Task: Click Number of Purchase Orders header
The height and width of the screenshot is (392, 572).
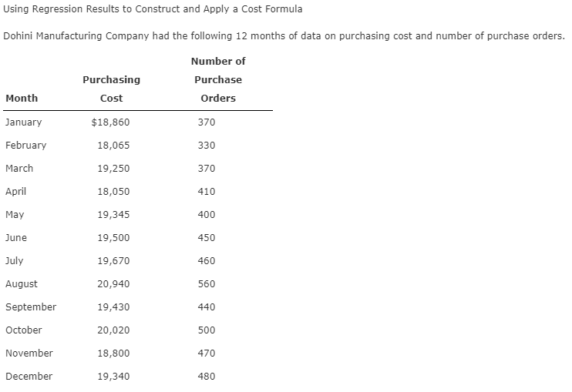Action: point(218,80)
